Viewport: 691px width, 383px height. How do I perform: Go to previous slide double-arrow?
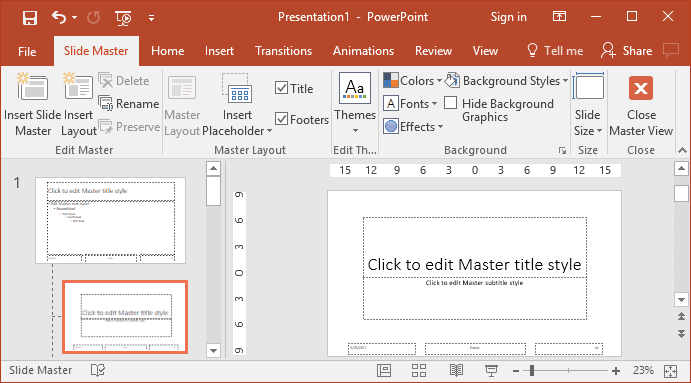tap(681, 316)
